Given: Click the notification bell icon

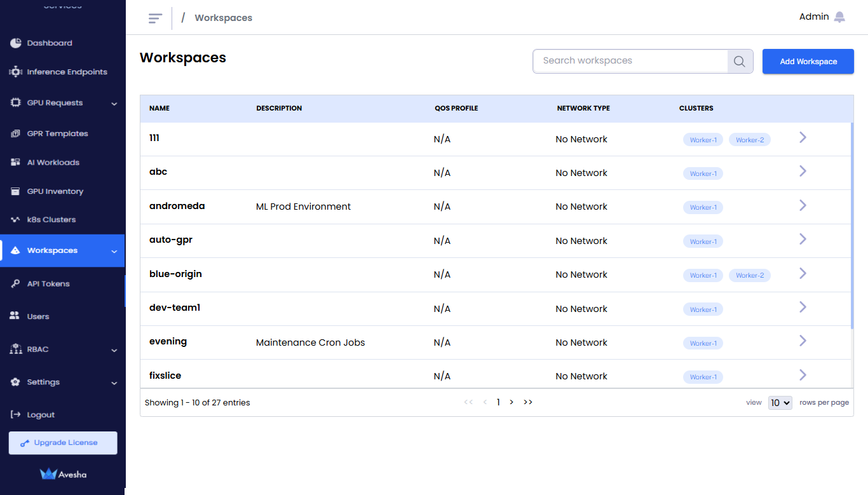Looking at the screenshot, I should (x=839, y=17).
